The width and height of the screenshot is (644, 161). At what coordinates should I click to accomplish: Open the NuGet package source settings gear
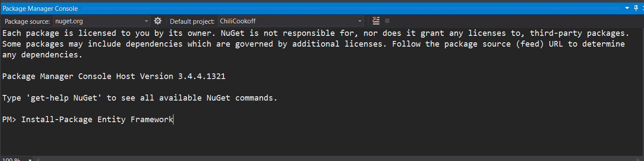(158, 21)
